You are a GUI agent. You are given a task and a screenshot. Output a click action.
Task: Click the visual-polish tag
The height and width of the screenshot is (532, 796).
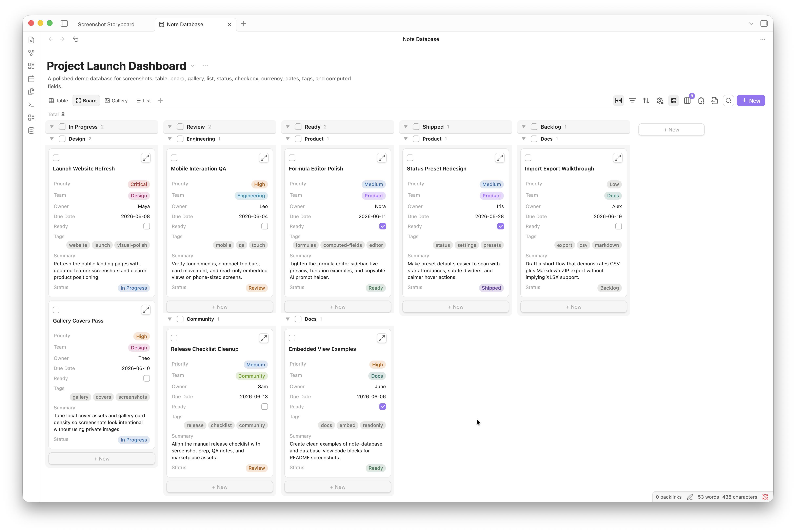[x=132, y=245]
